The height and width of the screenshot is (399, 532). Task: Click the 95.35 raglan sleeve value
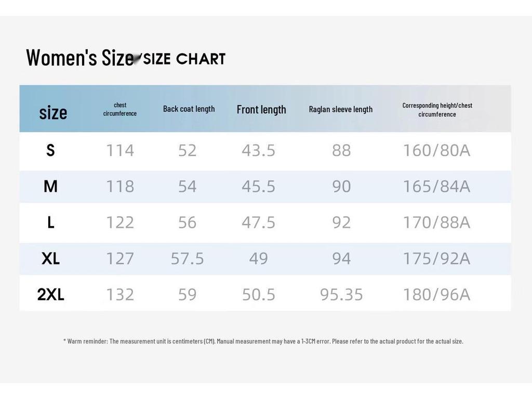[341, 295]
